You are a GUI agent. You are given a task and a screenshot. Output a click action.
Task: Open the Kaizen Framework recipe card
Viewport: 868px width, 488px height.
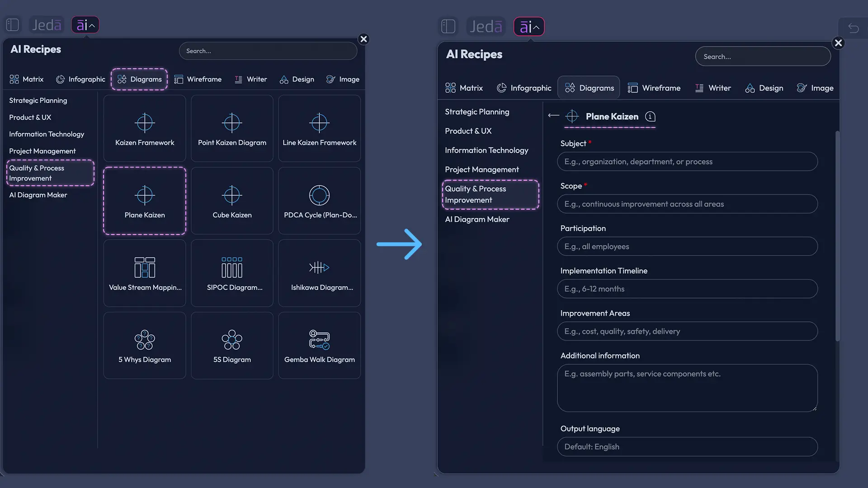[145, 128]
